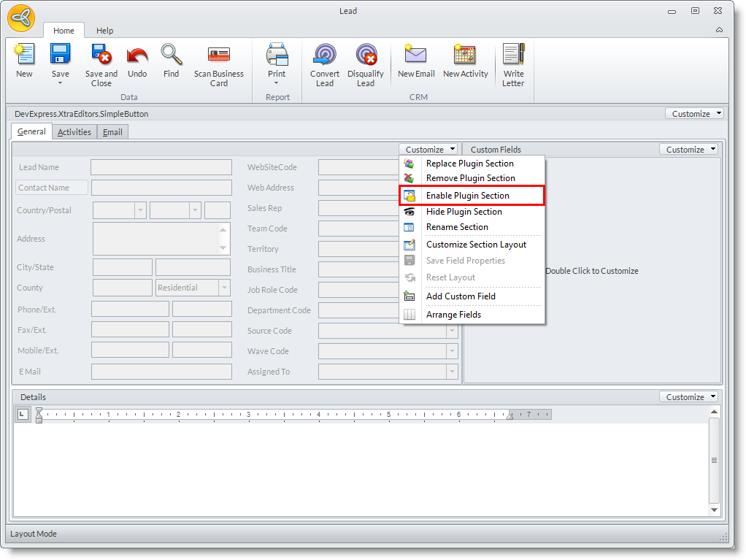This screenshot has width=746, height=560.
Task: Click the Scan Business Card icon
Action: [218, 55]
